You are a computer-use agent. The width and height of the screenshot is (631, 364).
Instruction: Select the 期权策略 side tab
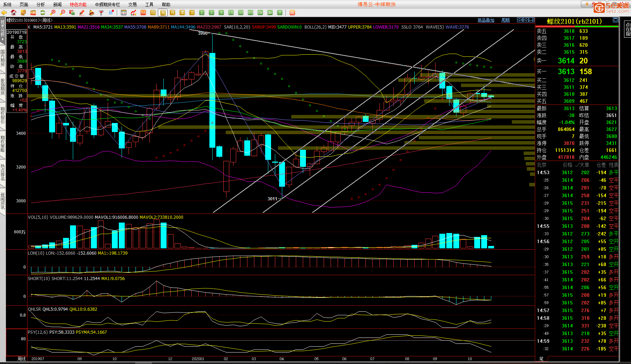(3, 144)
